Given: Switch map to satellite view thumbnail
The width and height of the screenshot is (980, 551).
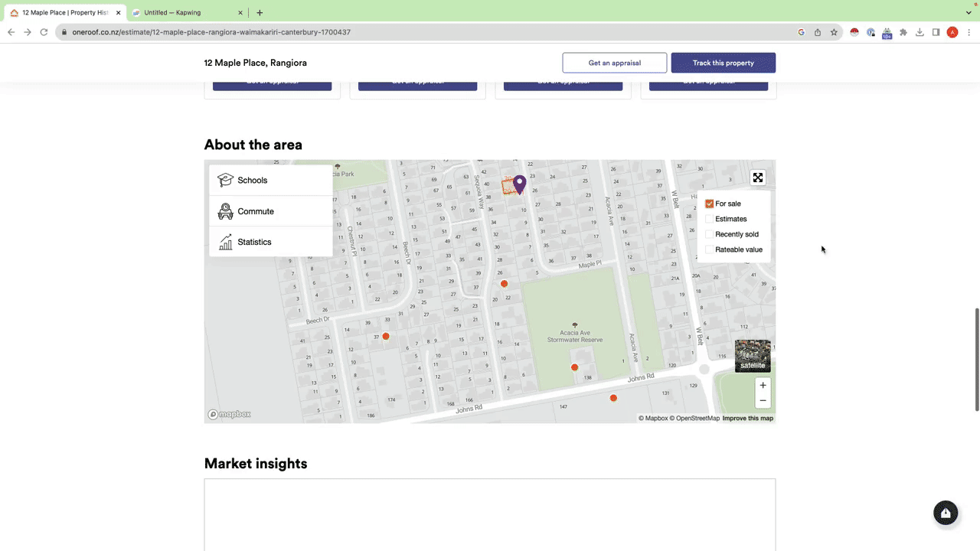Looking at the screenshot, I should click(753, 356).
